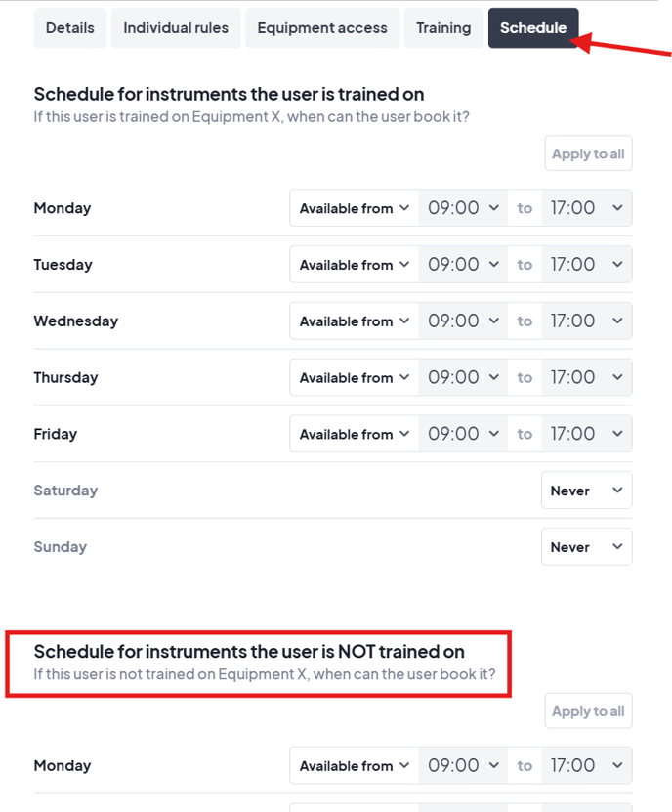Screen dimensions: 672x812
Task: Select the Equipment access tab
Action: 322,28
